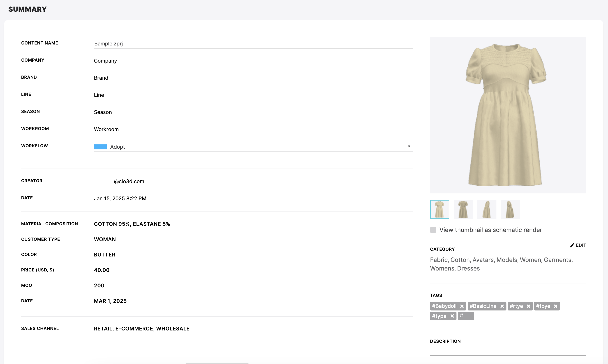
Task: Select the Adopt workflow combo box
Action: [253, 147]
